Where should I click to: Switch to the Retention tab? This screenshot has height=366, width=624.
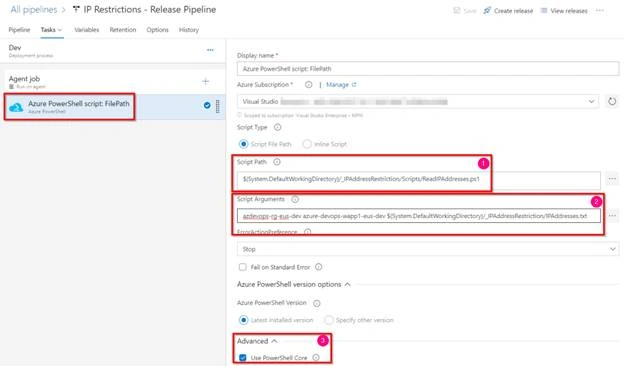(123, 30)
